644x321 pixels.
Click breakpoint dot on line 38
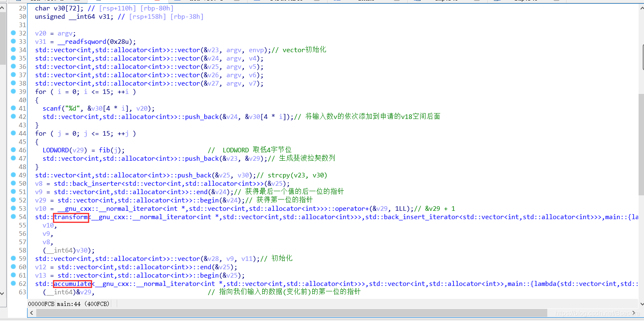pyautogui.click(x=13, y=83)
